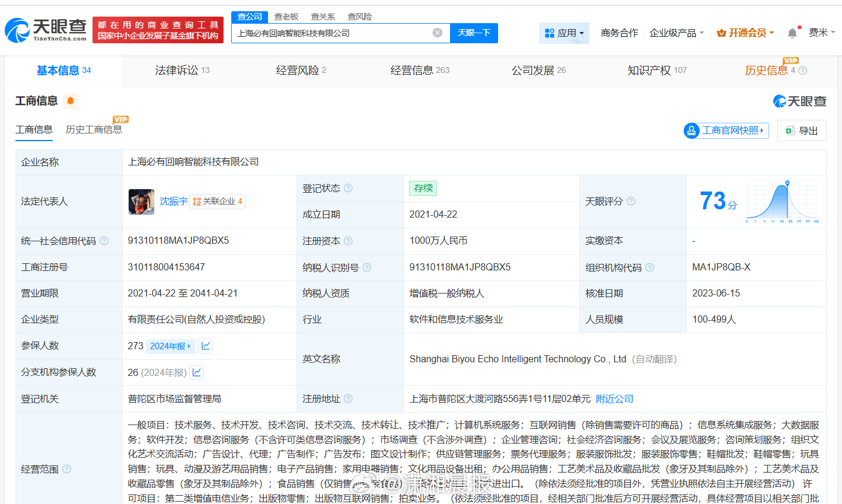The height and width of the screenshot is (504, 842).
Task: Switch to the 知识产权 tab
Action: (x=656, y=71)
